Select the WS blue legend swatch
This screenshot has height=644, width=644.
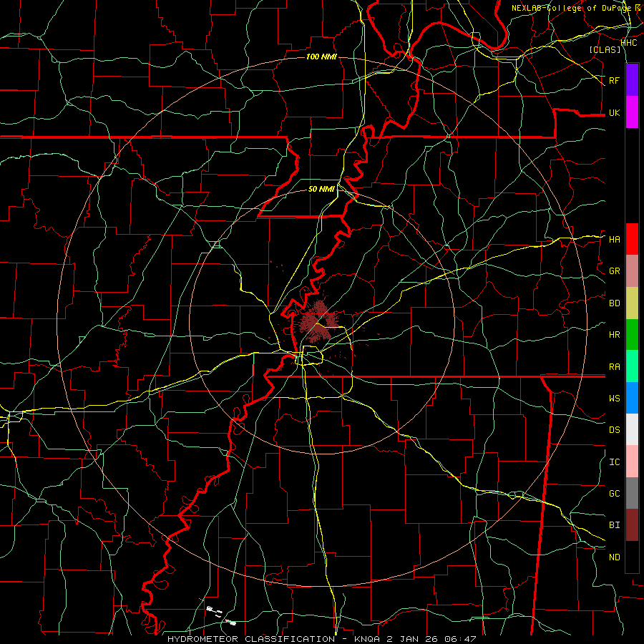(x=632, y=398)
